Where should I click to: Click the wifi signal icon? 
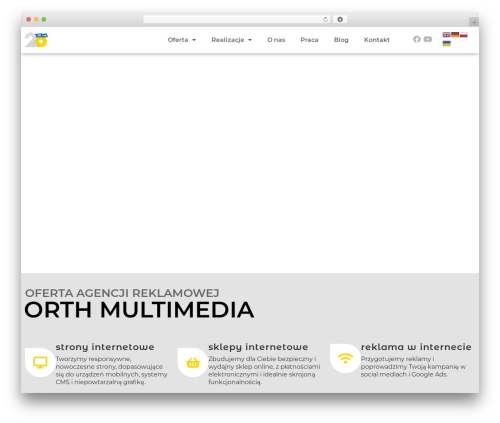click(345, 358)
